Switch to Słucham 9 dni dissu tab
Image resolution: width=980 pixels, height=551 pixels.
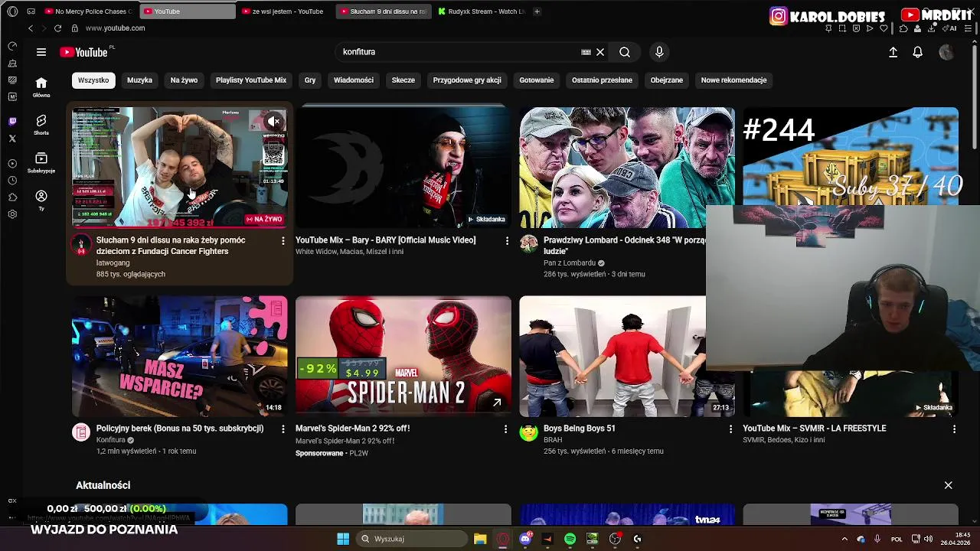(383, 11)
